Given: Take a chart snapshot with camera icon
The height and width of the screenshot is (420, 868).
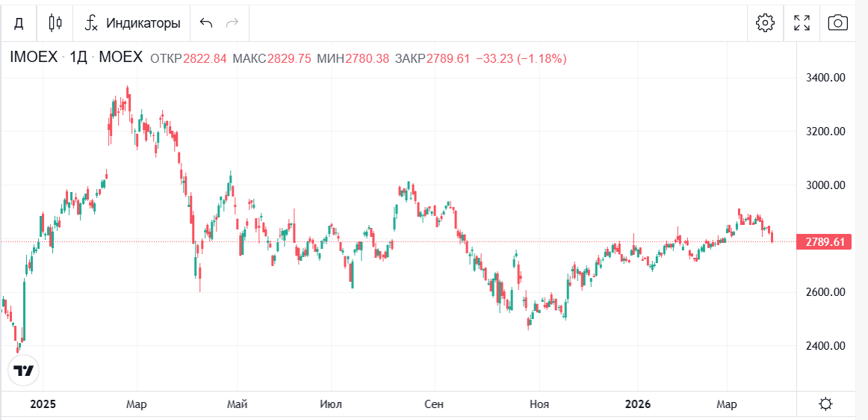Looking at the screenshot, I should (x=837, y=22).
